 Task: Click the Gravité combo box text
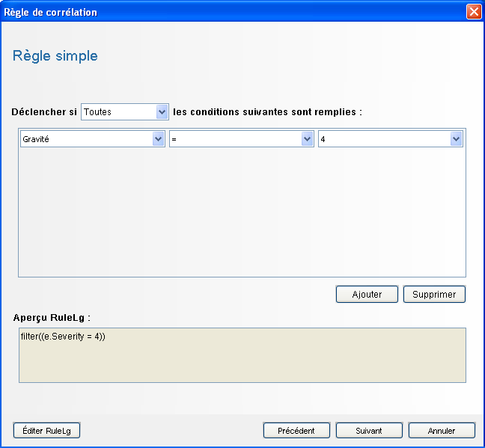point(85,139)
